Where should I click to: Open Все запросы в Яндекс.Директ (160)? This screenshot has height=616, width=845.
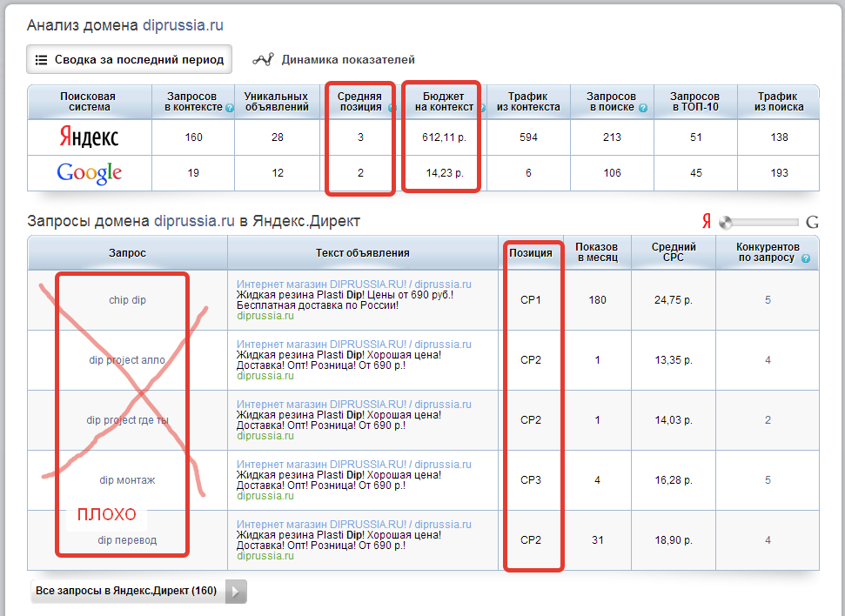(x=138, y=592)
